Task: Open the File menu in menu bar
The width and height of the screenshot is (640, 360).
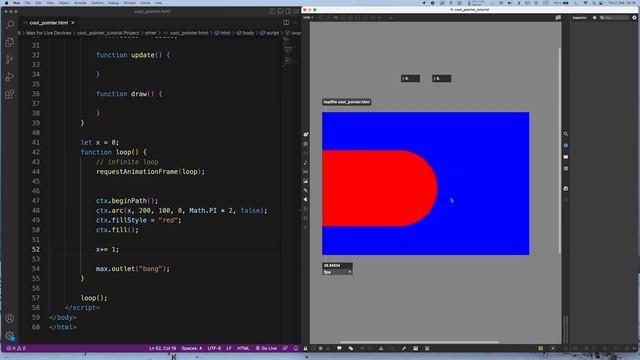Action: tap(28, 3)
